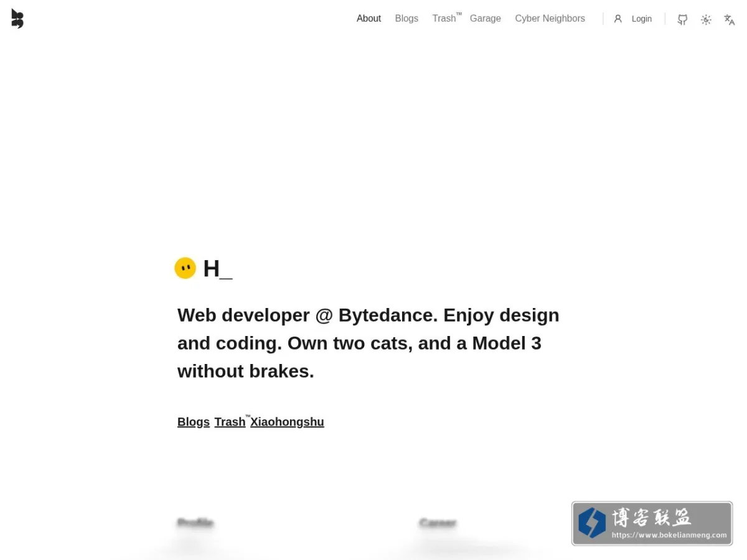
Task: Click the yellow smiley avatar
Action: click(x=185, y=268)
